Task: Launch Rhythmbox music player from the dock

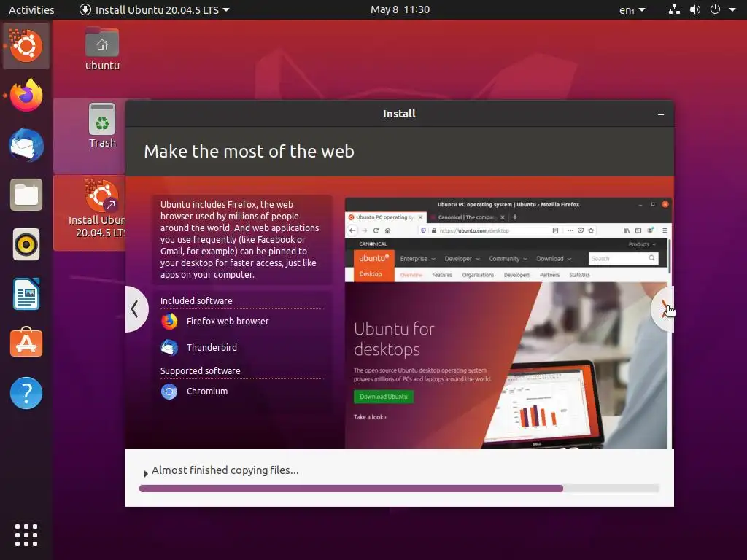Action: pos(26,245)
